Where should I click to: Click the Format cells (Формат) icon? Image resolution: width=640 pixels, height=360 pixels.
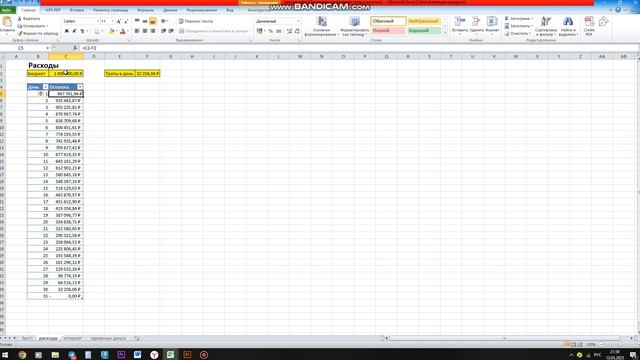click(x=492, y=21)
